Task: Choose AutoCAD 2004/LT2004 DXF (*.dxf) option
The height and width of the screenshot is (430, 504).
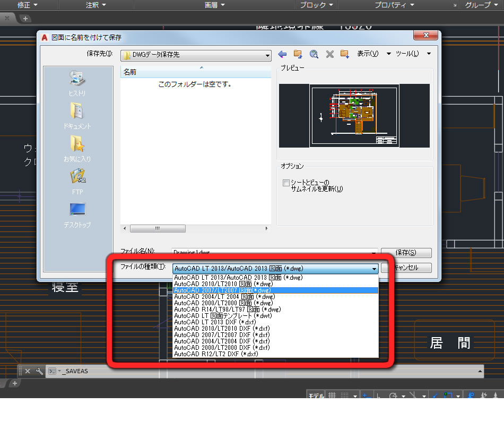Action: pyautogui.click(x=275, y=341)
